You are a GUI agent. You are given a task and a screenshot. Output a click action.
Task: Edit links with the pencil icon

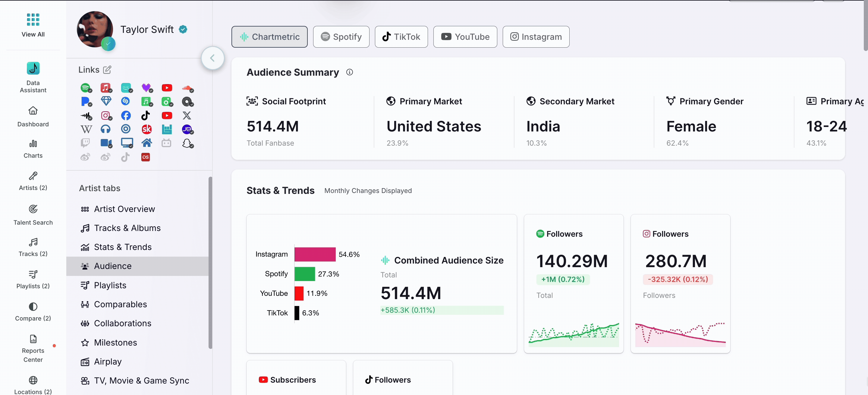pos(107,70)
